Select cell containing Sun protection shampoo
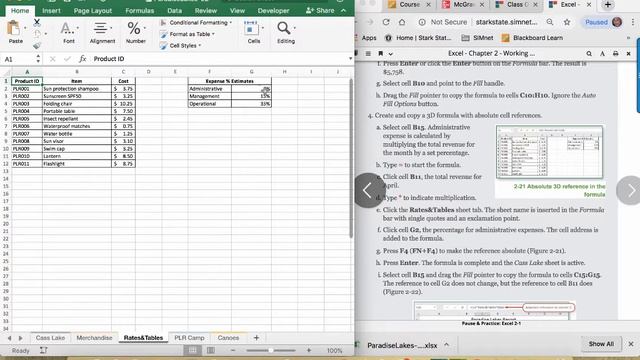Image resolution: width=640 pixels, height=360 pixels. click(77, 89)
